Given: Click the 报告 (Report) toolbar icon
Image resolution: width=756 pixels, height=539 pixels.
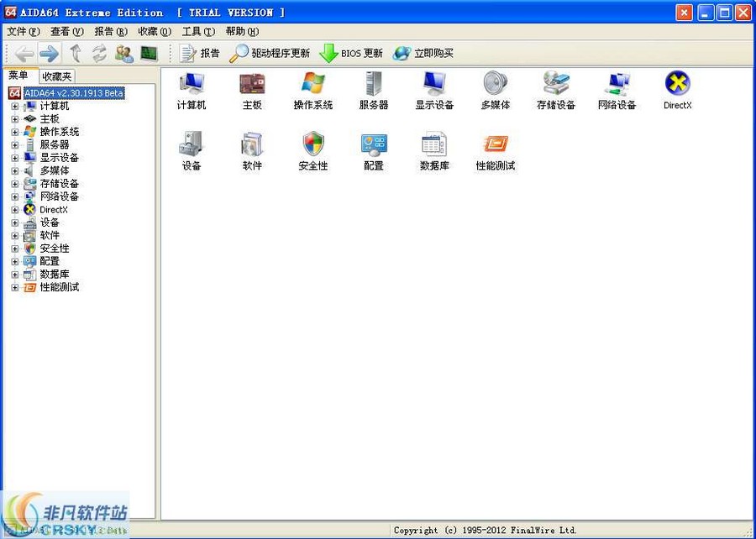Looking at the screenshot, I should coord(199,52).
